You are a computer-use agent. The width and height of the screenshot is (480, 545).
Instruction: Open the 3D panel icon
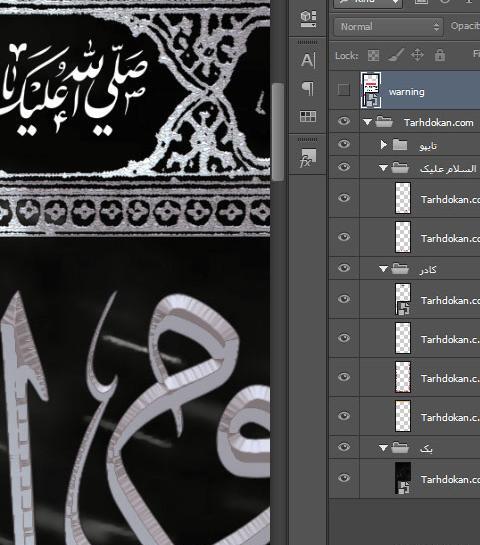(x=308, y=19)
